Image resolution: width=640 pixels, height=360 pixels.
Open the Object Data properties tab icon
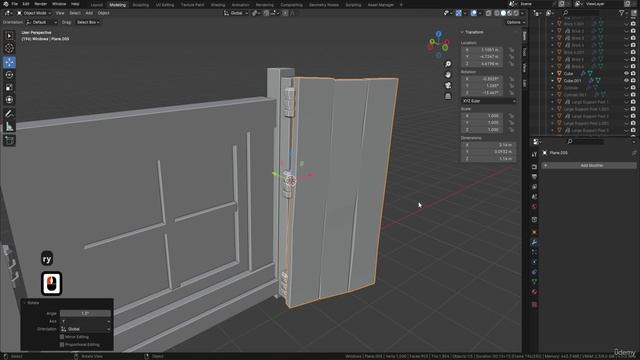pos(534,282)
